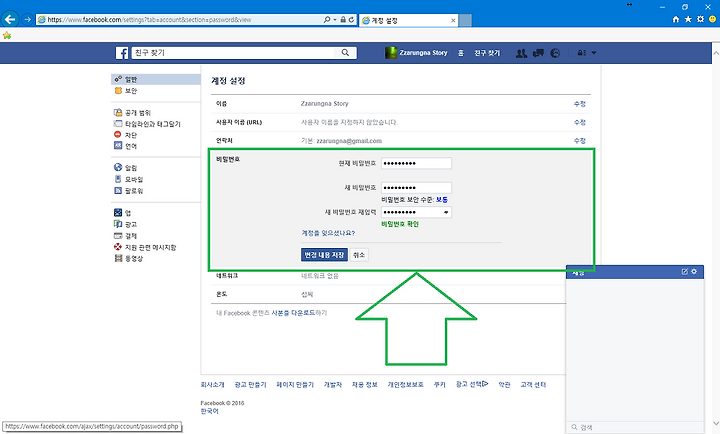
Task: Click 한국어 language link in footer
Action: pos(209,411)
